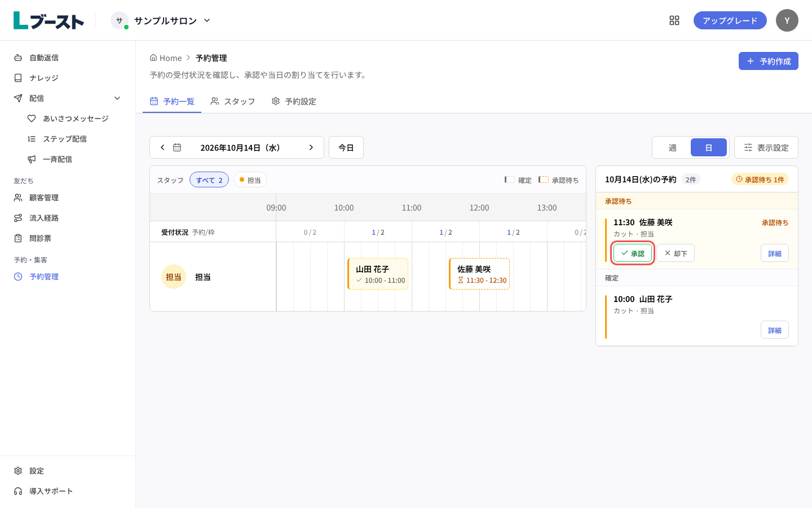Switch calendar to 週 view
Image resolution: width=812 pixels, height=508 pixels.
click(x=672, y=147)
